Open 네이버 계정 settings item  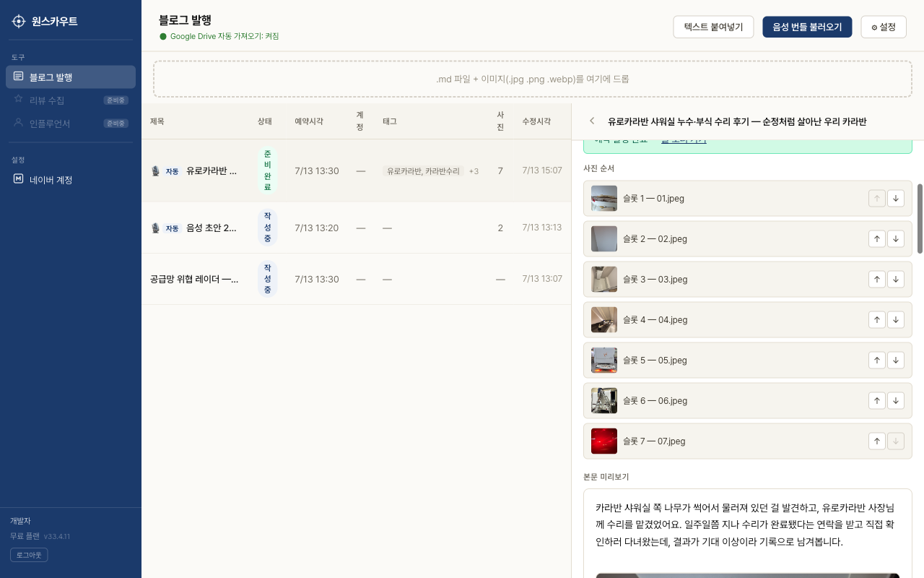71,180
